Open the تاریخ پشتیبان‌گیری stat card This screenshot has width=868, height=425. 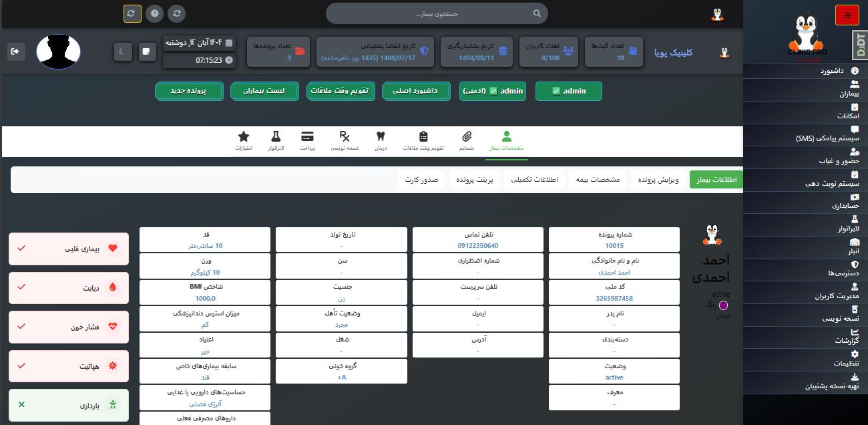pyautogui.click(x=476, y=52)
